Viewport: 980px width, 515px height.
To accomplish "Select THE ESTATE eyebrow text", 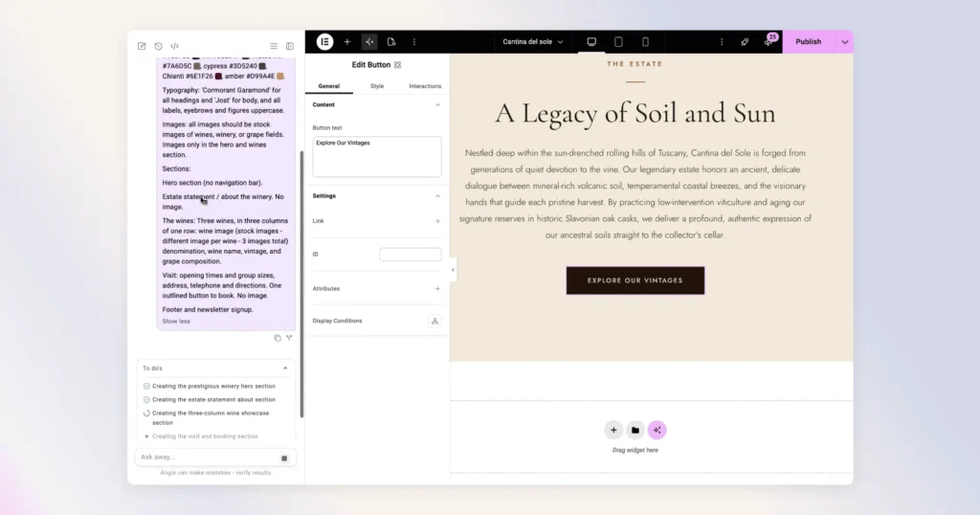I will click(x=635, y=64).
